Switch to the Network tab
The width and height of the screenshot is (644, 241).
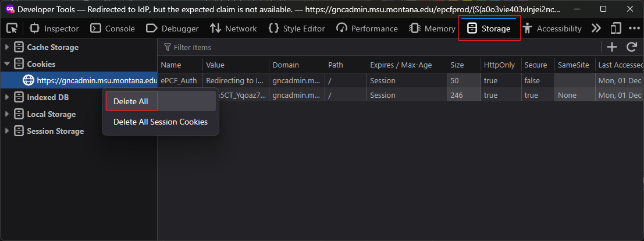[233, 29]
